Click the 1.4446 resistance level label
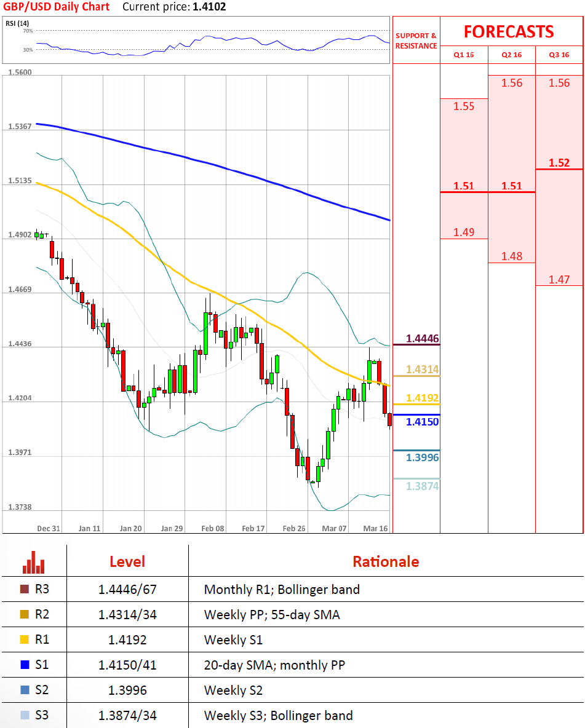Image resolution: width=585 pixels, height=728 pixels. [x=423, y=338]
